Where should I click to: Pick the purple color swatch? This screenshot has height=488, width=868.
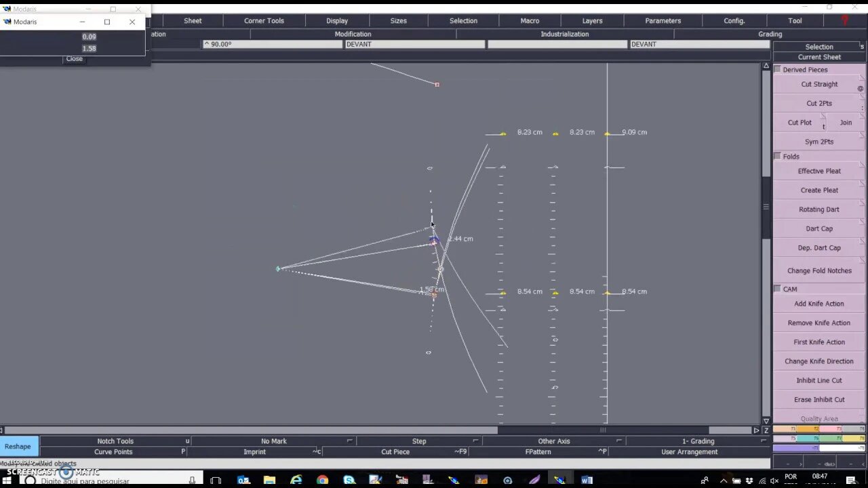796,448
